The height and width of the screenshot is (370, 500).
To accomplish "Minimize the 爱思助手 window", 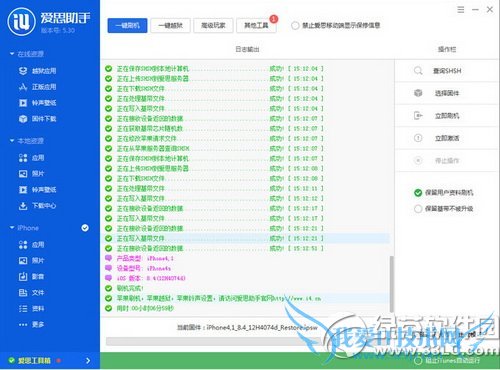I will (475, 10).
